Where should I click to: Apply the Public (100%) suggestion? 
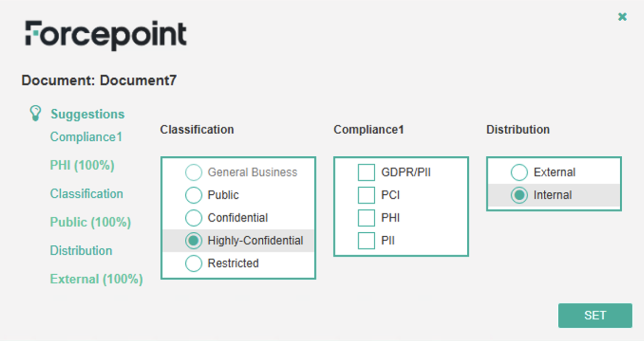pos(90,222)
